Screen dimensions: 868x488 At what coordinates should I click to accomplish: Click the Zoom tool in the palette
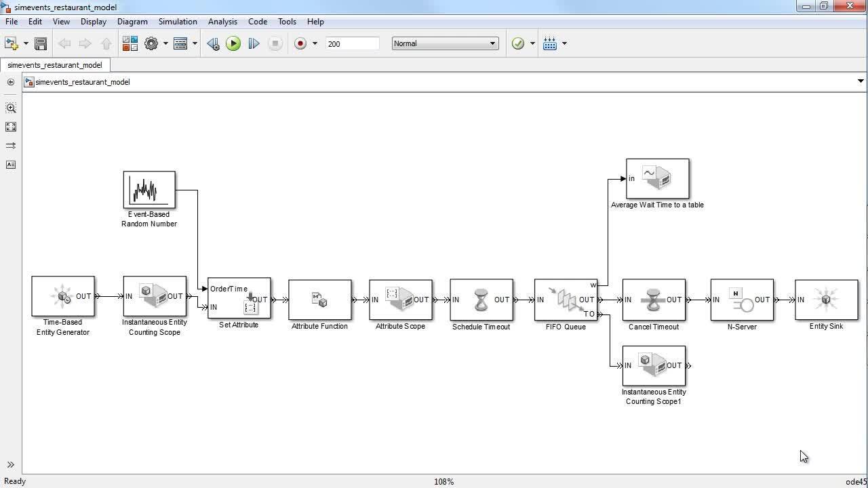(x=11, y=108)
